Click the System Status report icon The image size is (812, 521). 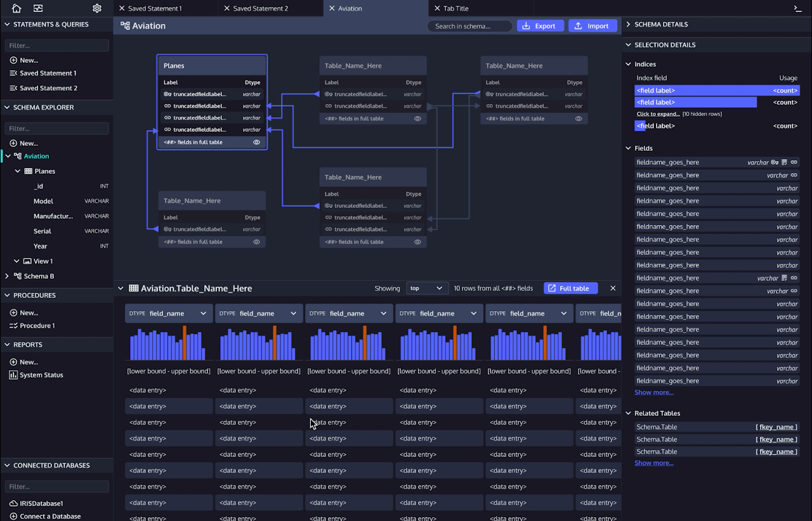point(13,375)
